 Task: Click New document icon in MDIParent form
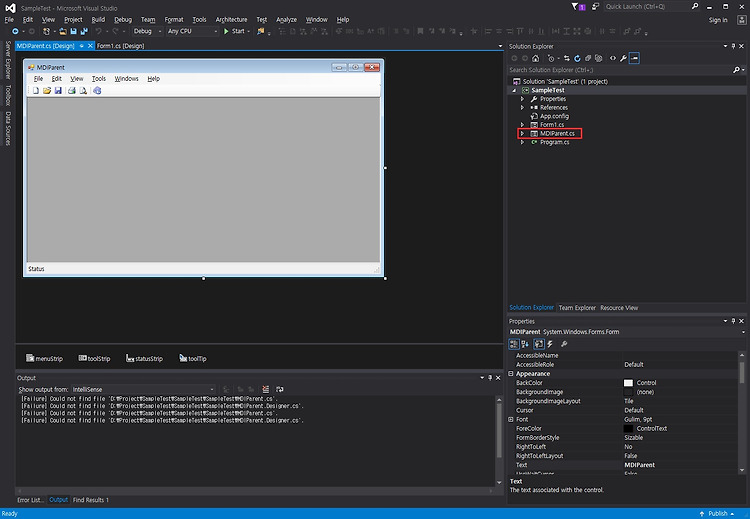[36, 90]
